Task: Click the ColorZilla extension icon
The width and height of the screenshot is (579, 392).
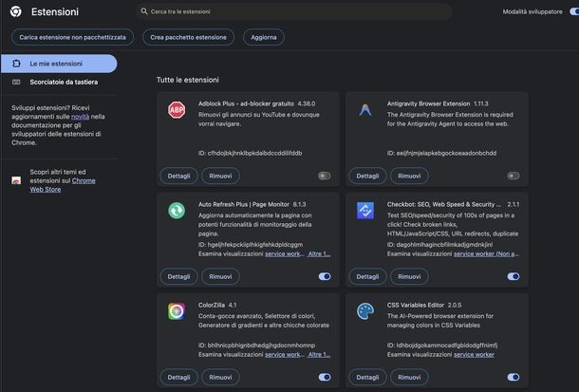Action: tap(177, 311)
